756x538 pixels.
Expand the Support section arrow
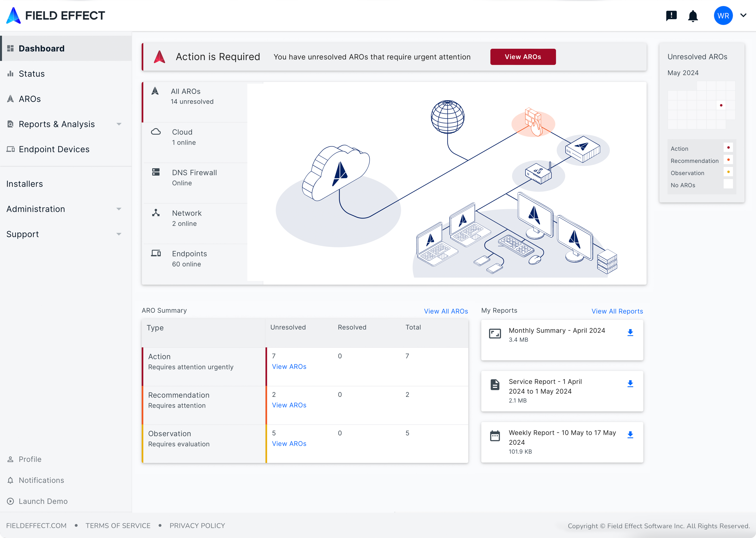pos(119,234)
